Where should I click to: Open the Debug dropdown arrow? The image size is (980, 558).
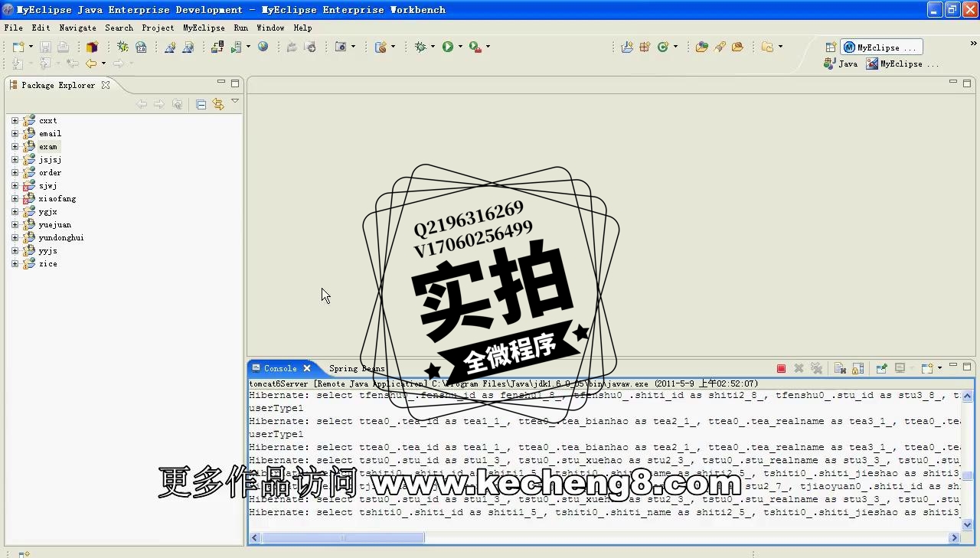coord(433,47)
